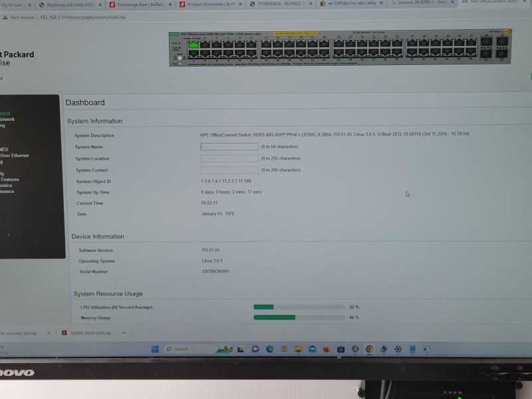This screenshot has height=399, width=532.
Task: Expand options arrow for recovery zip download
Action: (49, 334)
